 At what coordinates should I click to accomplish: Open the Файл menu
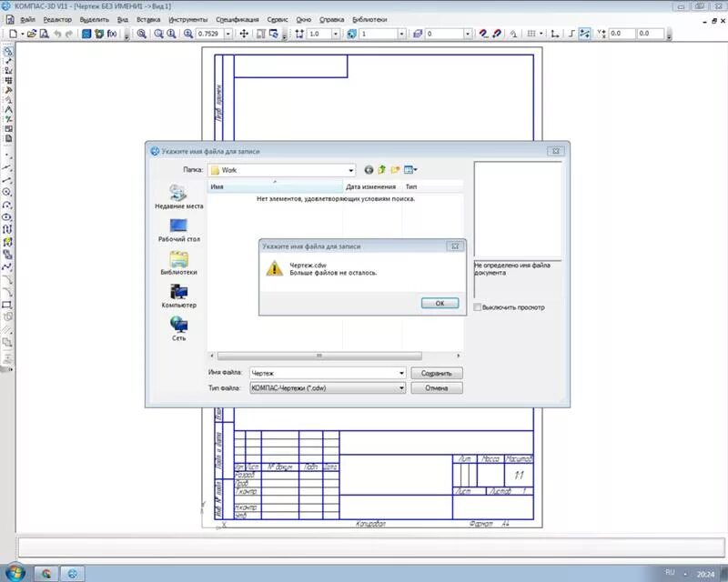pos(28,19)
